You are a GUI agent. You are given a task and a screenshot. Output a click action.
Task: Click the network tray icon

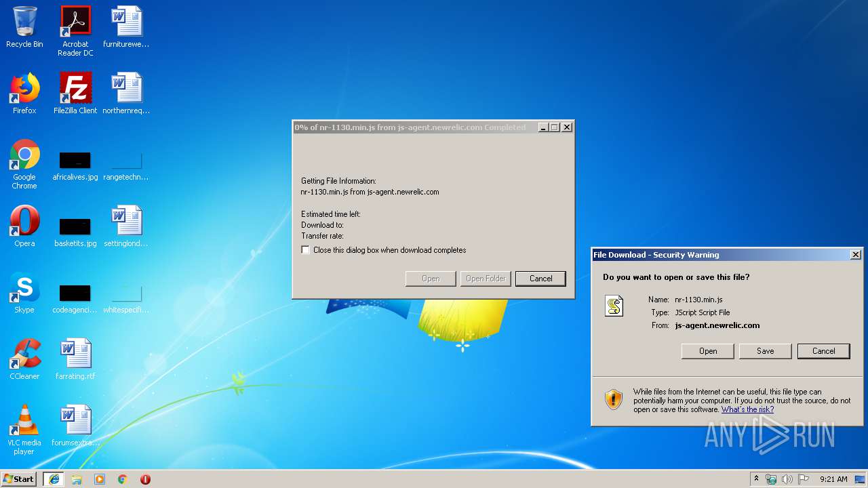pyautogui.click(x=771, y=479)
